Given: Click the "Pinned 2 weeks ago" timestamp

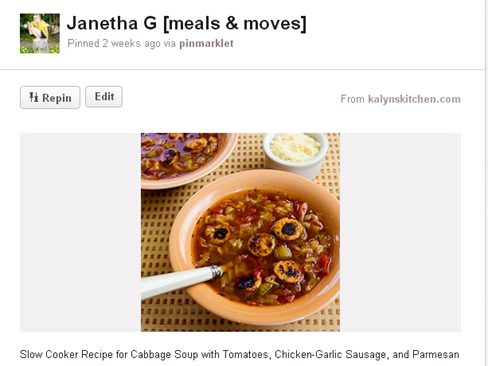Looking at the screenshot, I should tap(114, 44).
